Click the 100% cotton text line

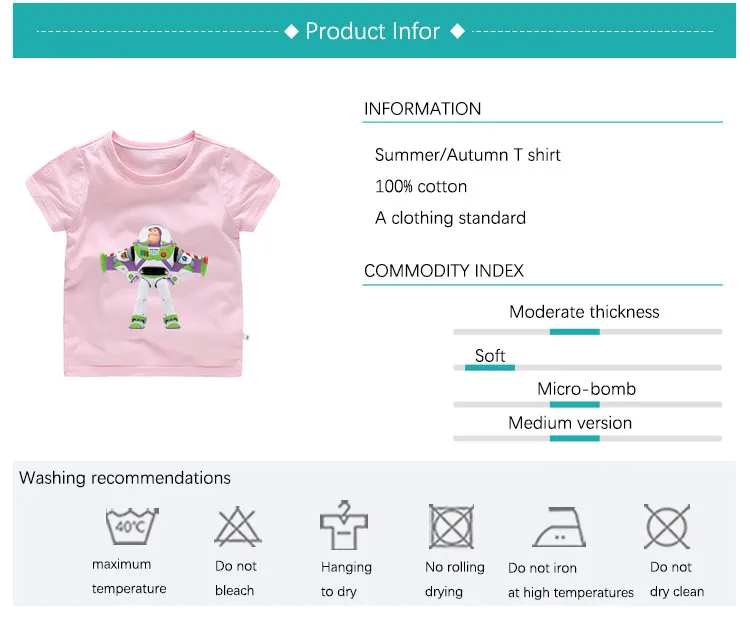pos(421,187)
